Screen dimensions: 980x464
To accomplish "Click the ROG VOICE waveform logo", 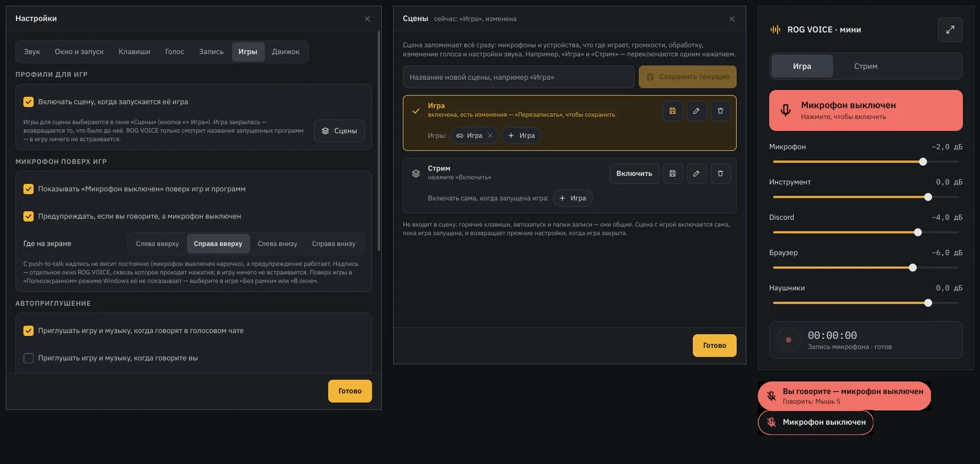I will (775, 29).
